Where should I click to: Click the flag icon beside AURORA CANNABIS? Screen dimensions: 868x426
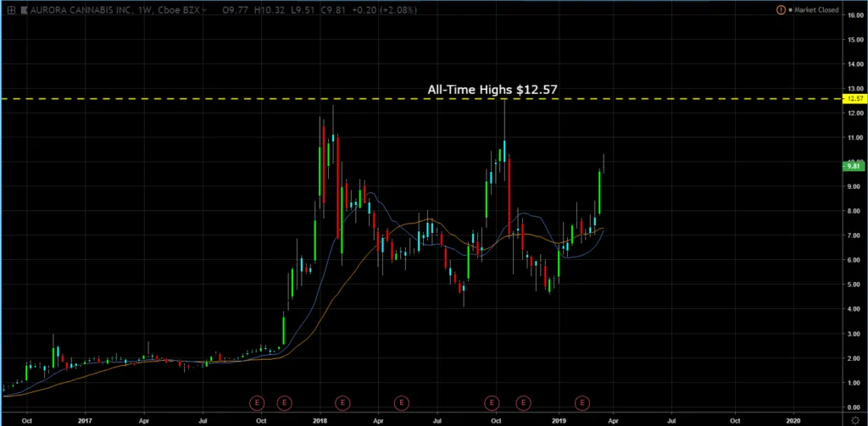click(24, 10)
